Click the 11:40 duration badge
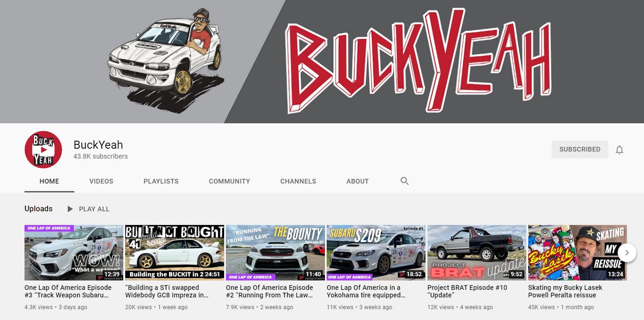The image size is (644, 320). pyautogui.click(x=314, y=274)
